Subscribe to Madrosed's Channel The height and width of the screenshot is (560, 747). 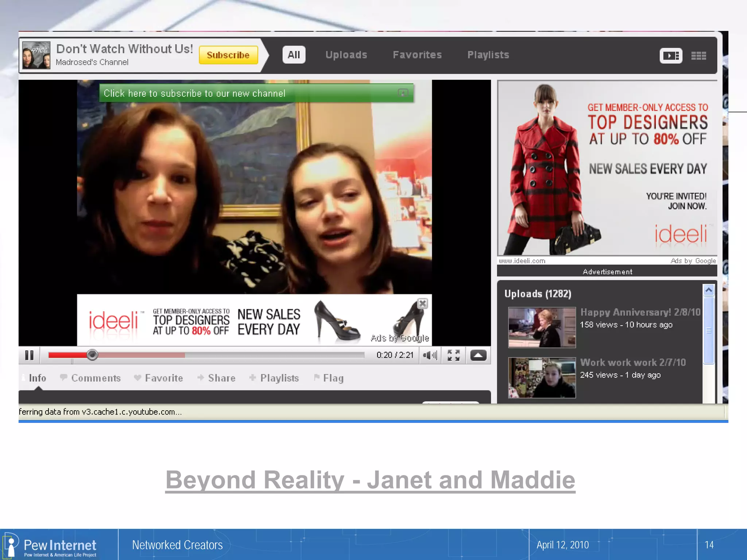228,55
